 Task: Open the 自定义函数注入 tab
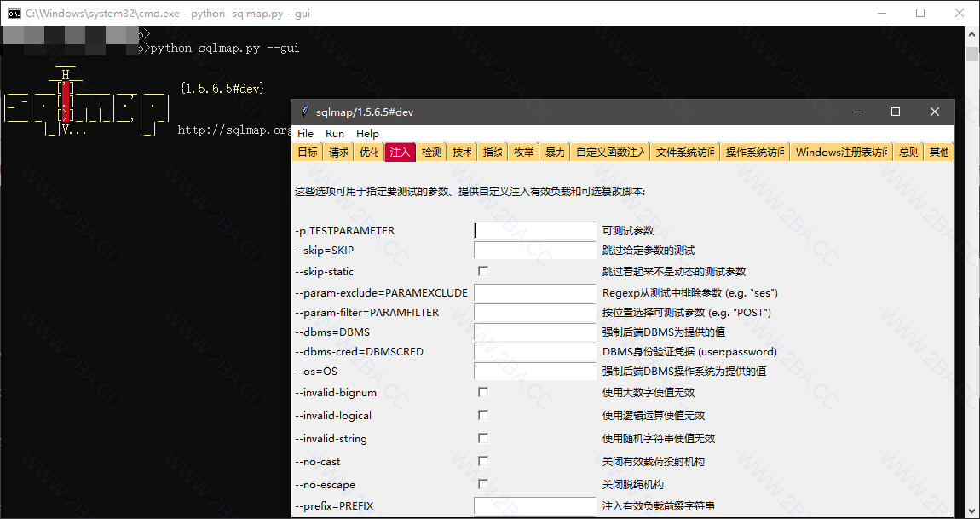610,152
